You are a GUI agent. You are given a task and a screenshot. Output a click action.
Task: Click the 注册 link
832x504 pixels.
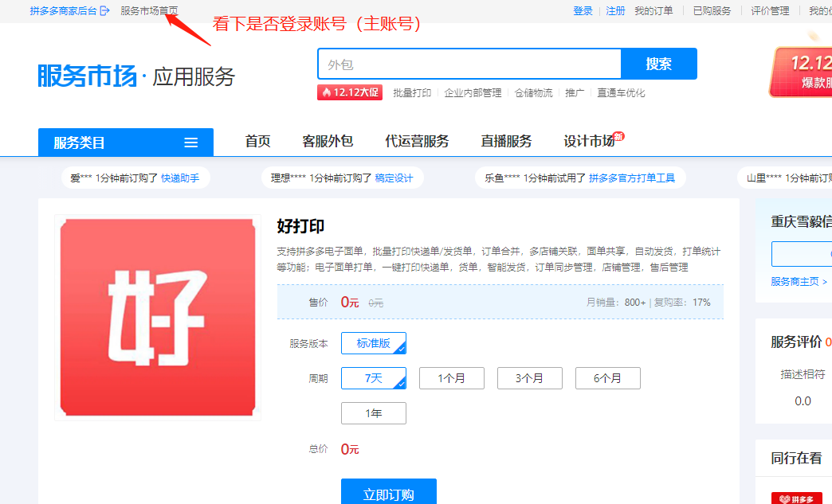tap(615, 10)
